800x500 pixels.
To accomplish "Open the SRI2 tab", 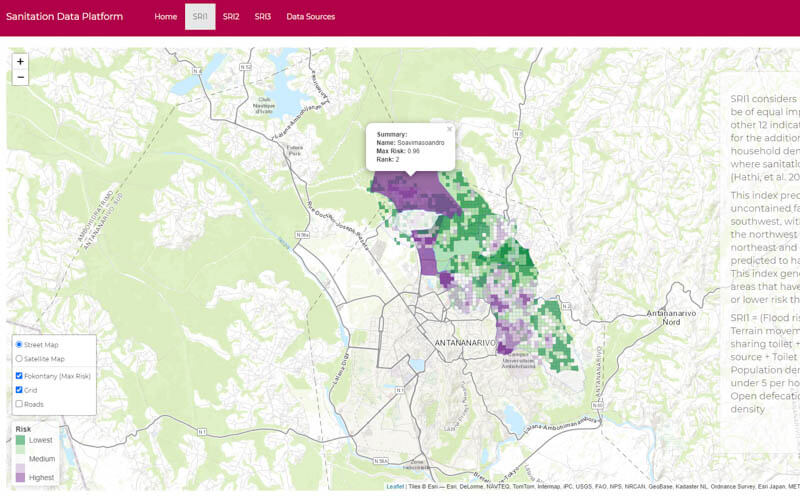I will click(231, 17).
